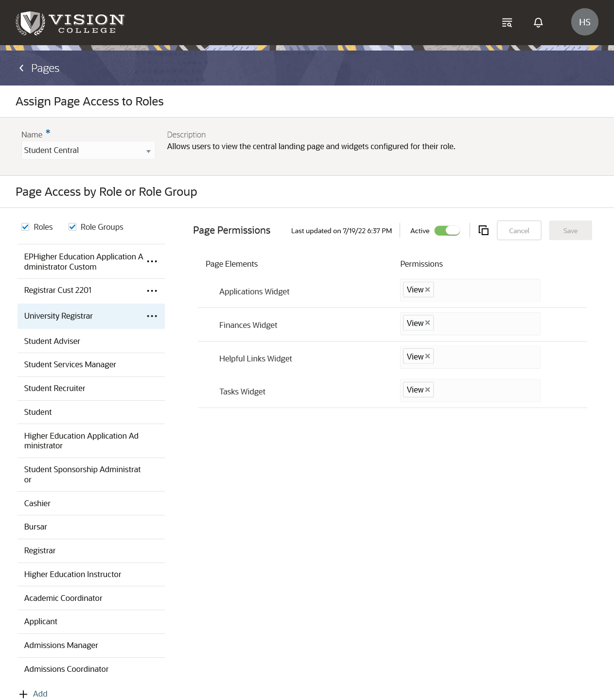This screenshot has width=614, height=700.
Task: Remove View permission from Applications Widget
Action: tap(428, 290)
